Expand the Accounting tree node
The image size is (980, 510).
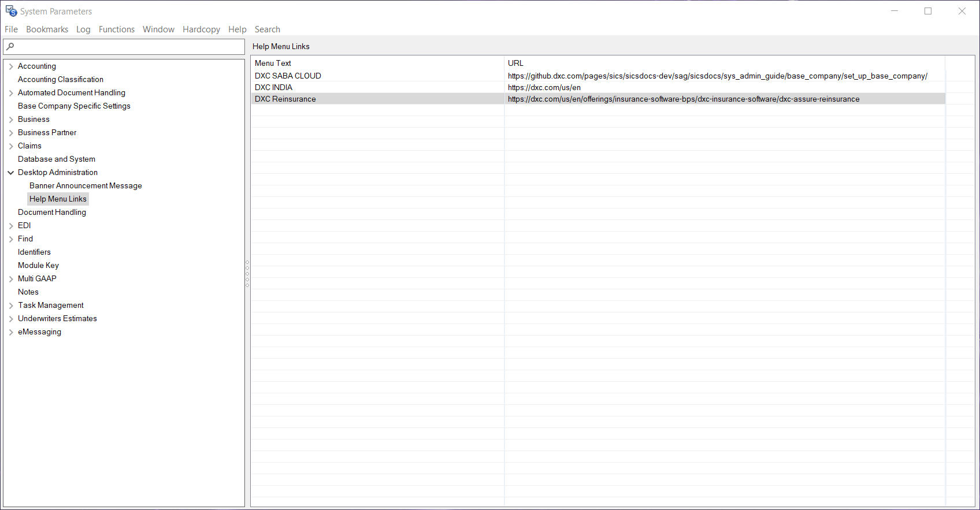tap(11, 66)
